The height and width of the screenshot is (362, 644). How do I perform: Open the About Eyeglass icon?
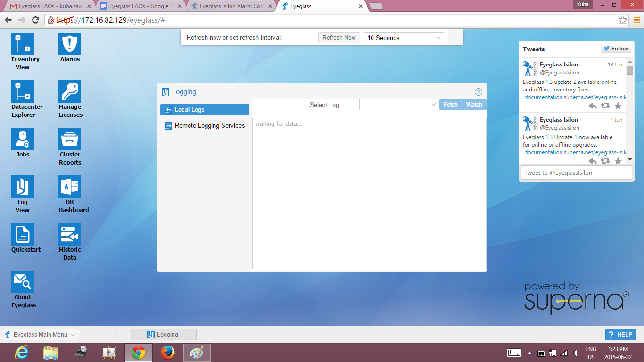(x=23, y=282)
